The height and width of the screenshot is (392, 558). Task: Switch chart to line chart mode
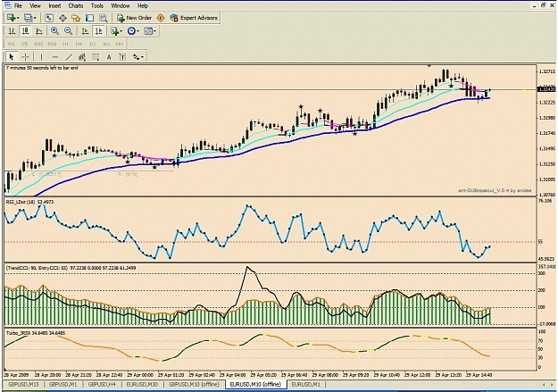[39, 31]
